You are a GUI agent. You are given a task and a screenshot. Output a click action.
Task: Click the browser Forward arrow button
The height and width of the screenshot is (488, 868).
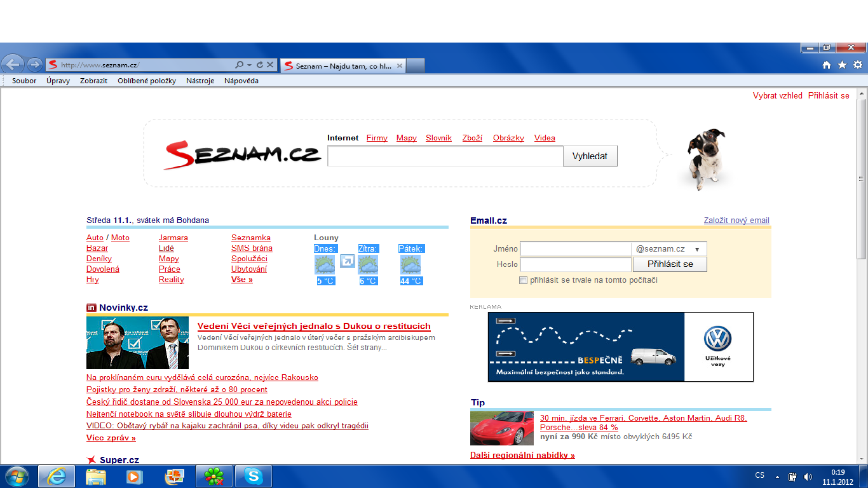34,65
